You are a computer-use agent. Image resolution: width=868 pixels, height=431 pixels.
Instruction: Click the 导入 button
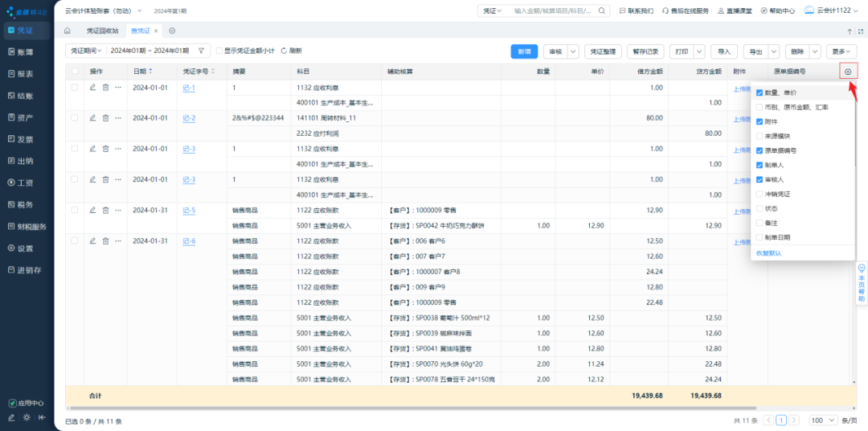[724, 51]
